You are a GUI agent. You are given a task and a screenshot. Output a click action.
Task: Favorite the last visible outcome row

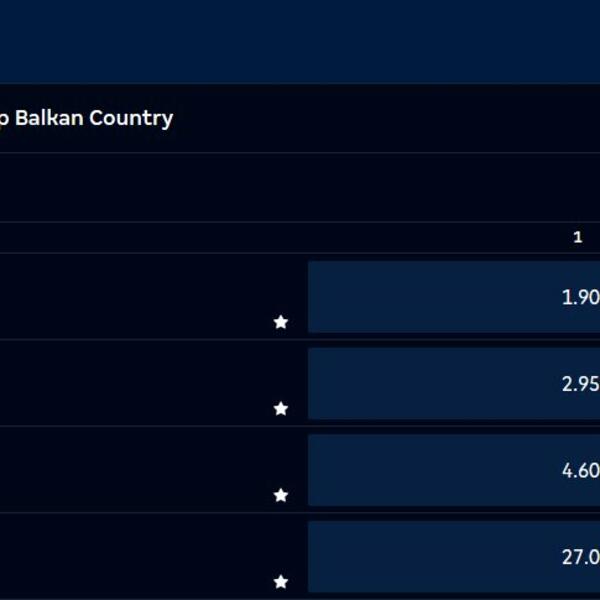(281, 581)
